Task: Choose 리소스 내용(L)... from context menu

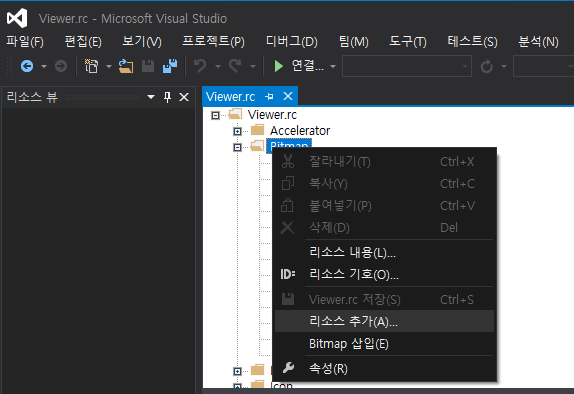Action: click(384, 252)
